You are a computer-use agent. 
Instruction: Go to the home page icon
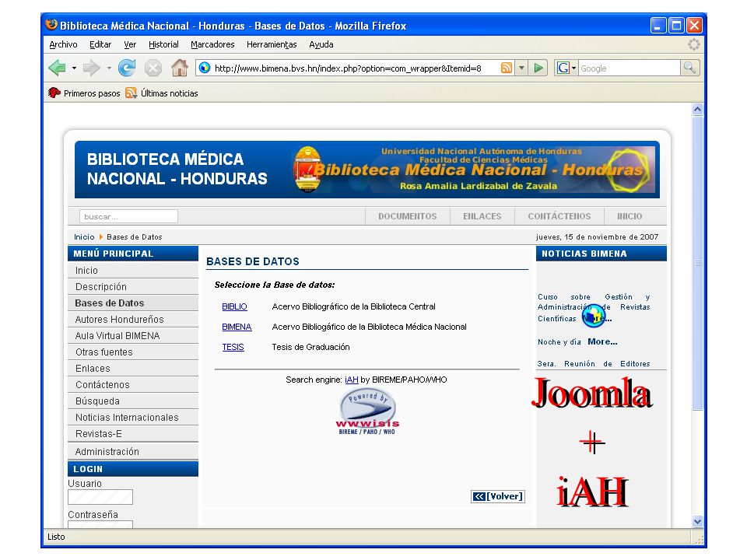point(180,68)
